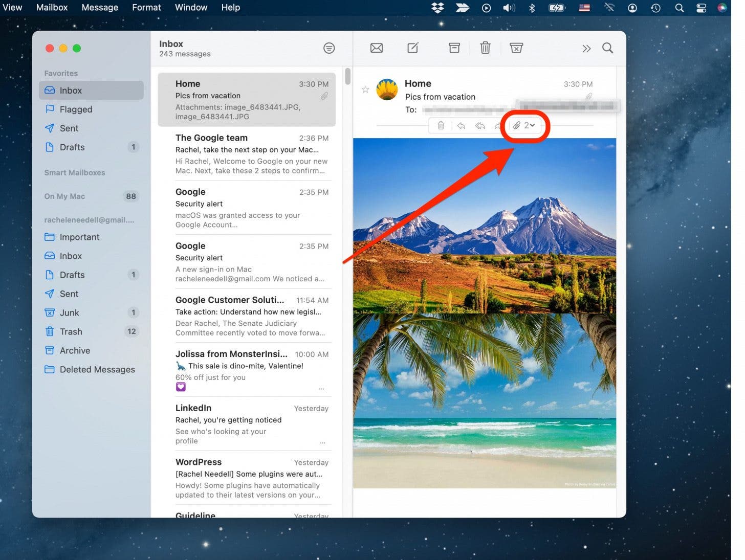
Task: Delete message using toolbar trash icon
Action: coord(485,48)
